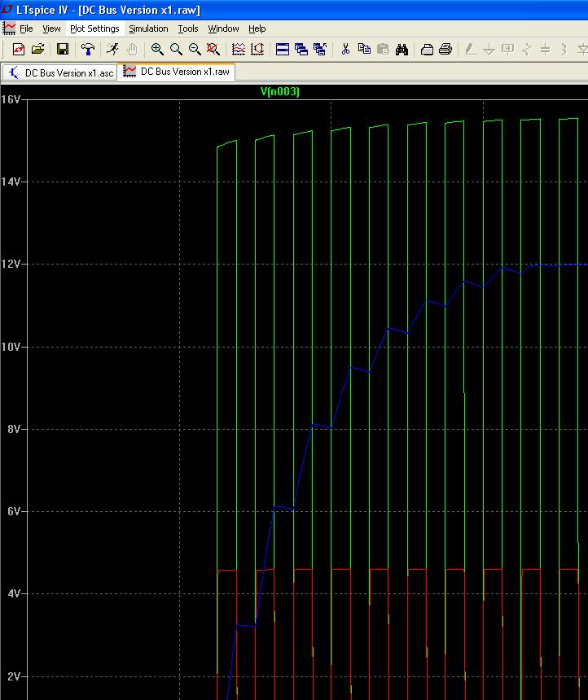Open the File menu
Image resolution: width=588 pixels, height=700 pixels.
[x=26, y=28]
